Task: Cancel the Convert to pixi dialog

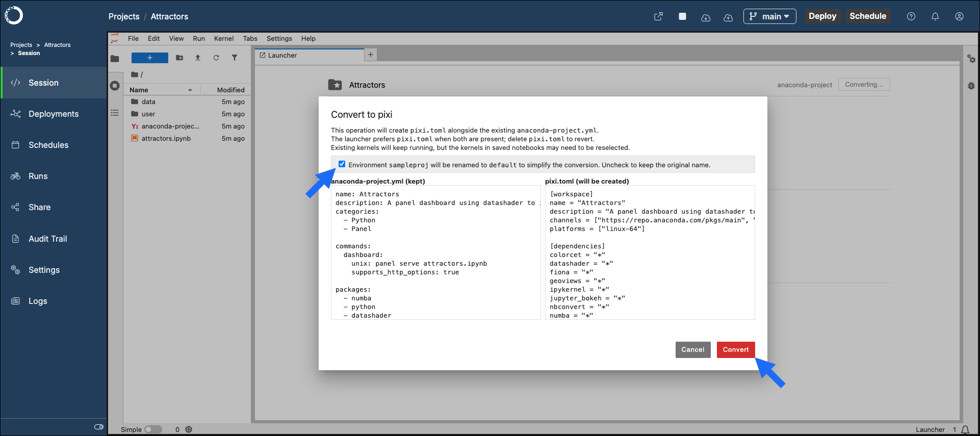Action: (x=693, y=349)
